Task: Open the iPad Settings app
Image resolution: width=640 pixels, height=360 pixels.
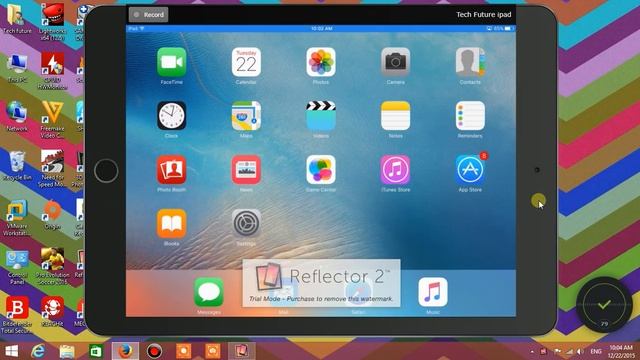Action: click(x=246, y=224)
